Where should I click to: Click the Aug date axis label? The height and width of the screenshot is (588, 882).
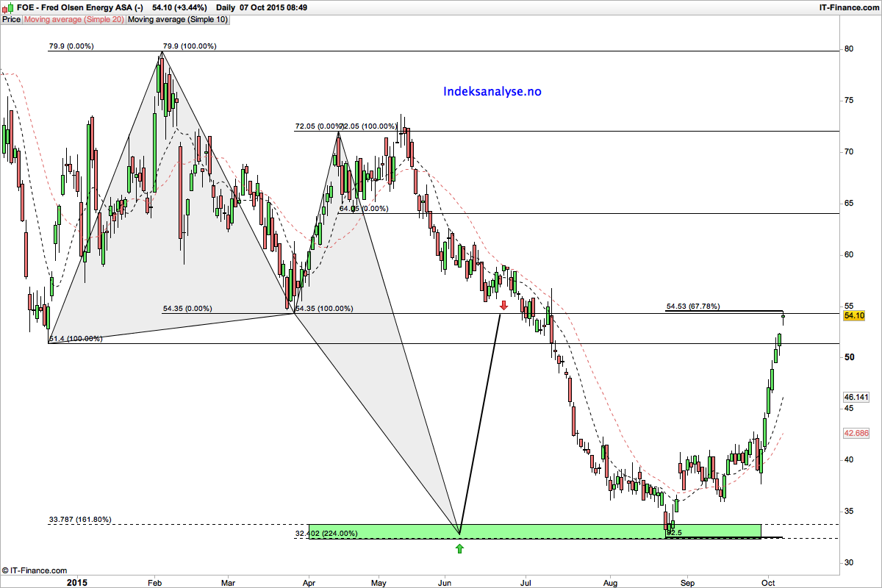[x=611, y=583]
